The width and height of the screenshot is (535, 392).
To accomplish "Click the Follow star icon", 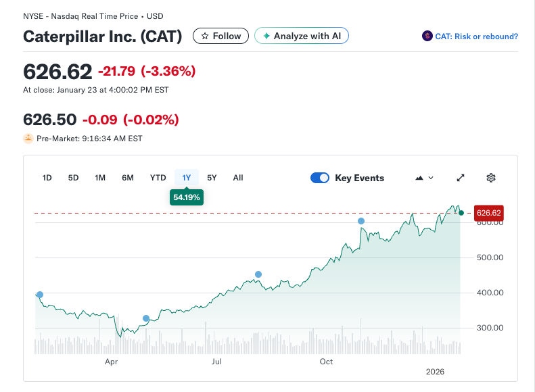I will [x=205, y=36].
